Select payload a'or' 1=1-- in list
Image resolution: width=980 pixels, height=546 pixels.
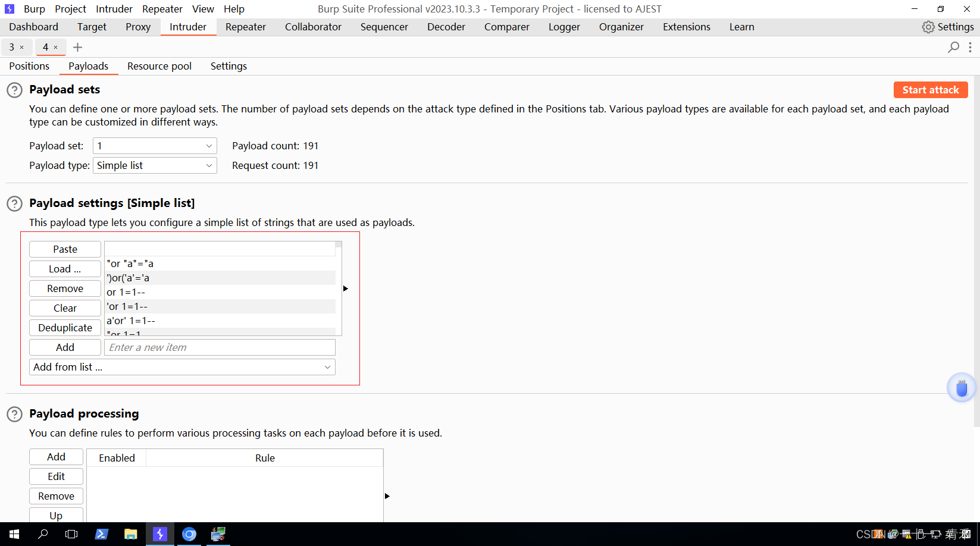point(220,321)
